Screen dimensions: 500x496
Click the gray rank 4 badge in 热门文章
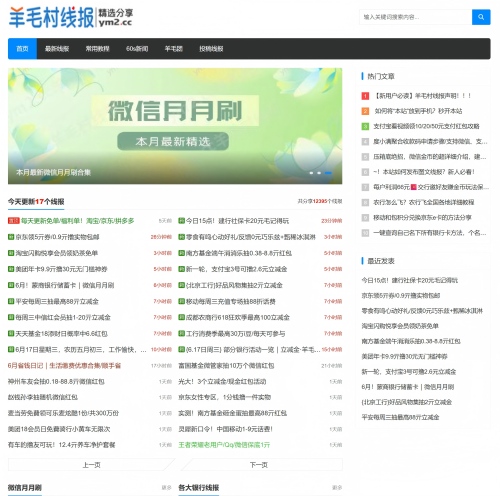pos(365,142)
